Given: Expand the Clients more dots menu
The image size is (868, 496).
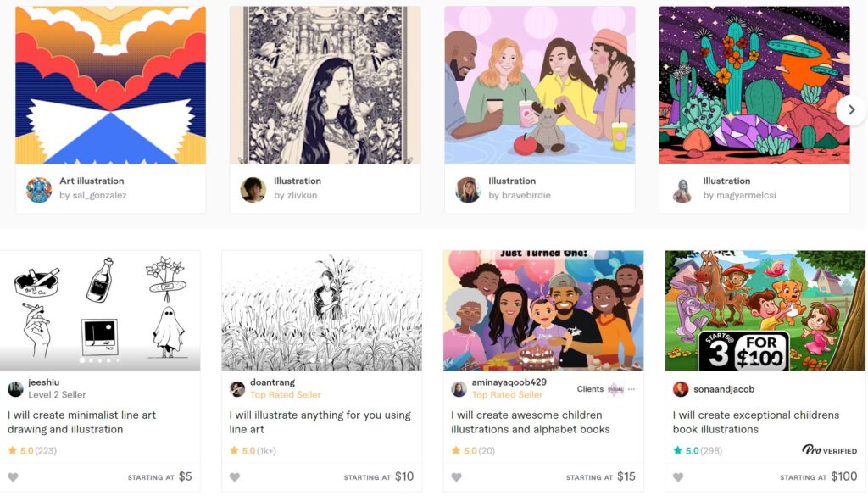Looking at the screenshot, I should click(631, 389).
